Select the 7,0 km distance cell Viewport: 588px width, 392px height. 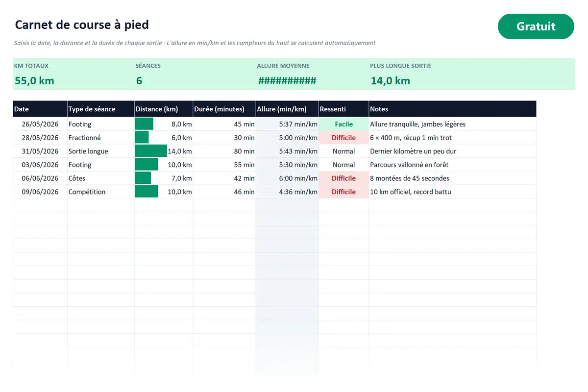point(164,178)
